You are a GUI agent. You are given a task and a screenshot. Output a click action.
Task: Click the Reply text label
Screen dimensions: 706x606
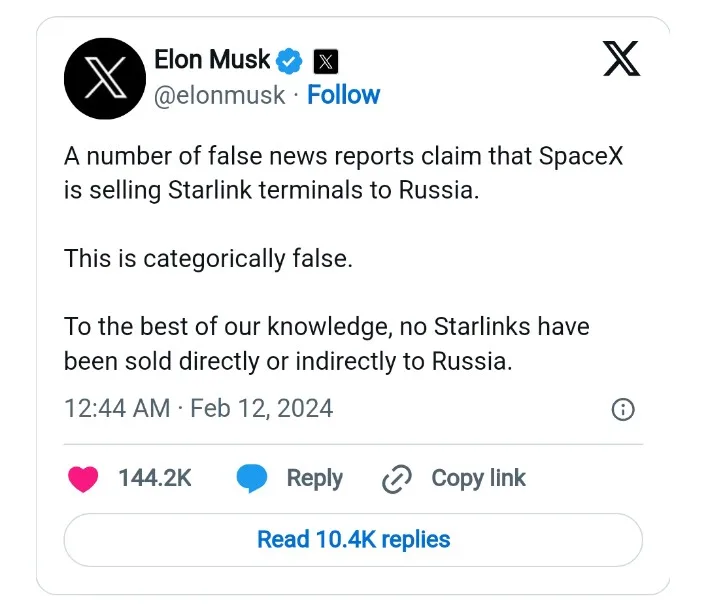point(314,479)
